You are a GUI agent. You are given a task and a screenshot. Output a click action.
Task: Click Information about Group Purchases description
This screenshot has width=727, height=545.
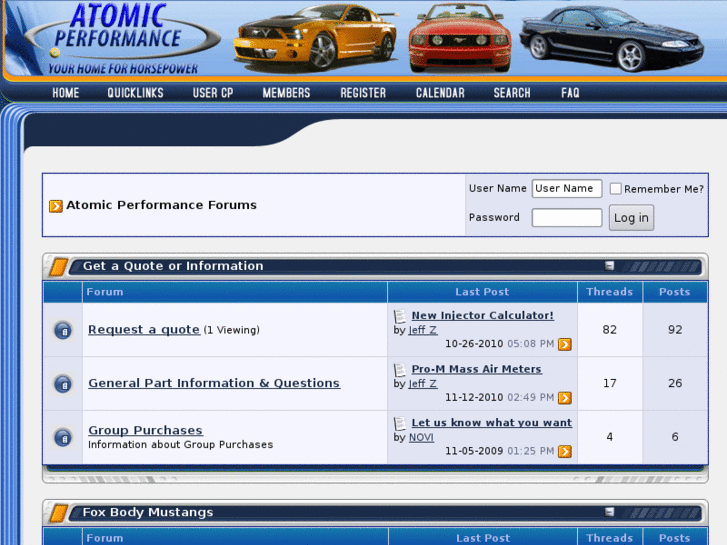tap(180, 444)
